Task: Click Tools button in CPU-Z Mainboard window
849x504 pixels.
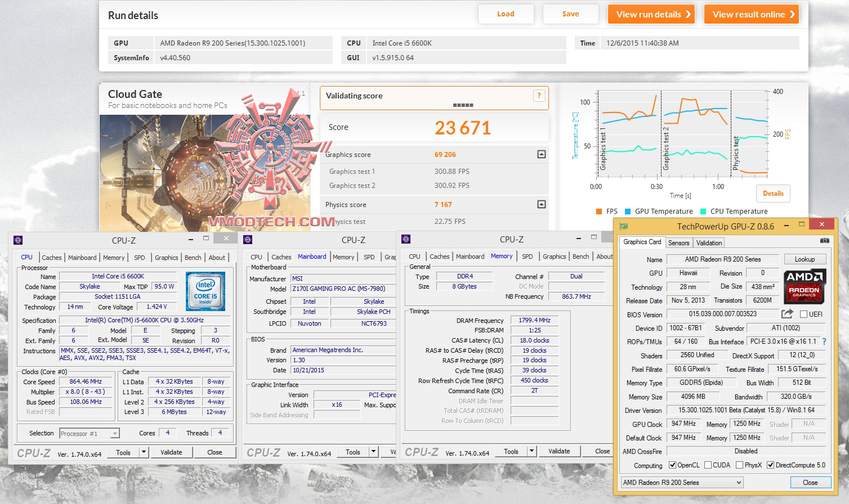Action: pos(353,452)
